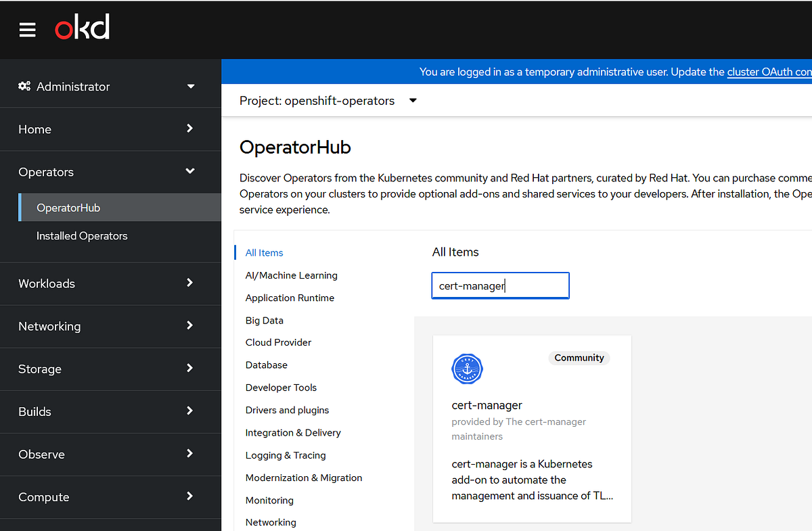Select the cert-manager operator anchor icon

467,369
